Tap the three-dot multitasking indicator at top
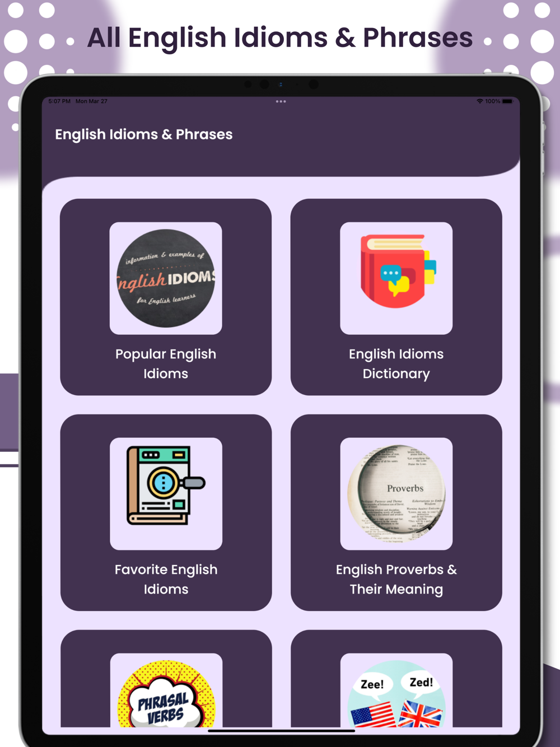The width and height of the screenshot is (560, 747). pos(281,101)
